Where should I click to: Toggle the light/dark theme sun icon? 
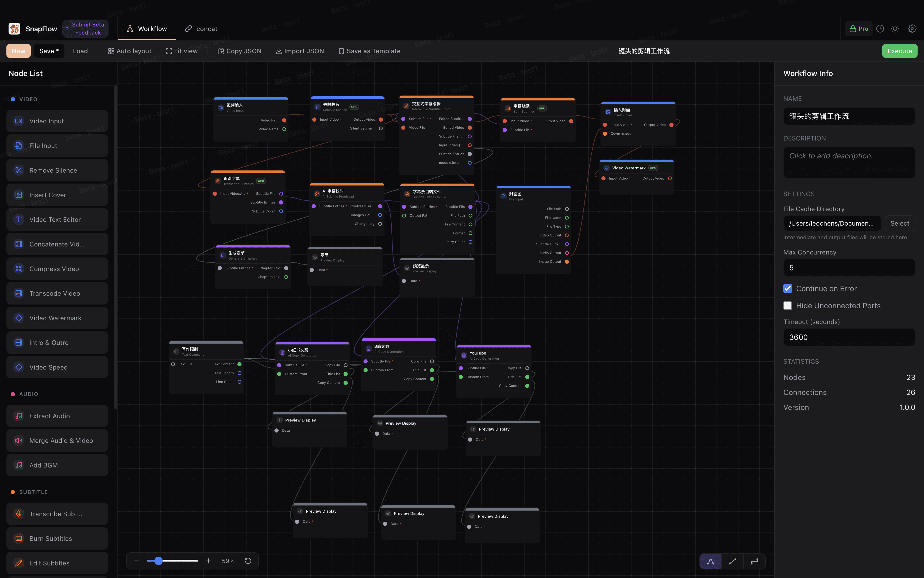point(895,29)
